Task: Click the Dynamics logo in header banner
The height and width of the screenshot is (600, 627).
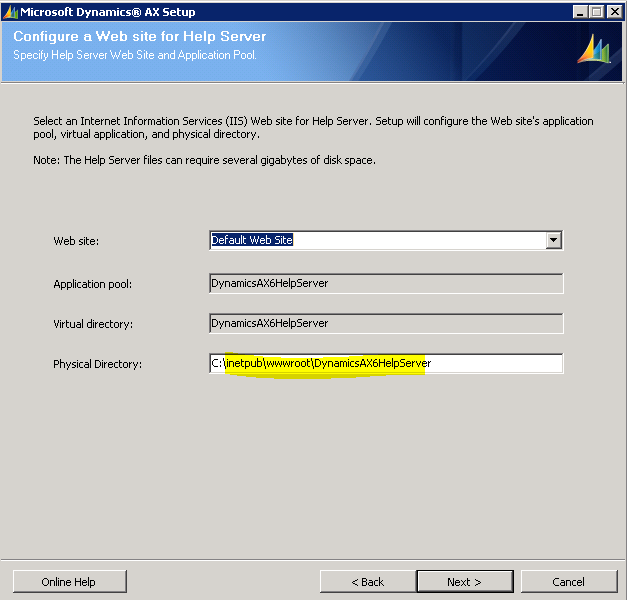Action: click(x=593, y=49)
